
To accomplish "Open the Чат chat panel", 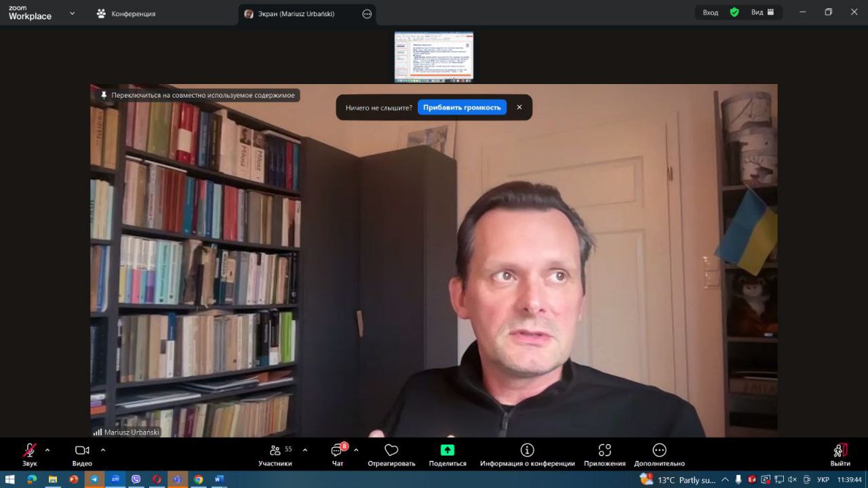I will (x=337, y=451).
